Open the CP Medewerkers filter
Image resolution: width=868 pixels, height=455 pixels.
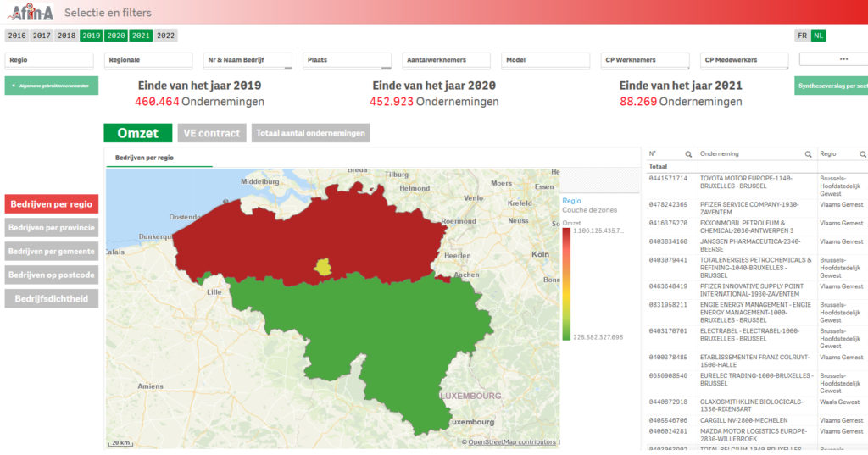(x=744, y=60)
